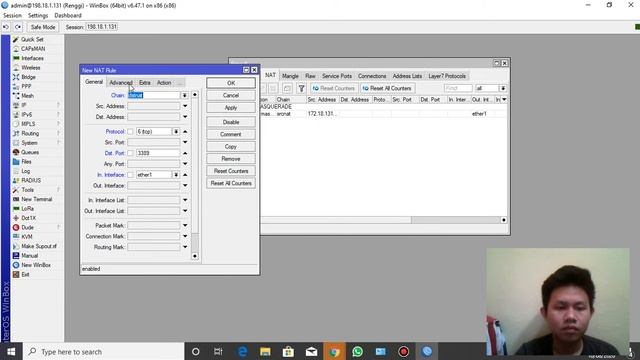Open the Session menu
This screenshot has height=360, width=640.
pyautogui.click(x=12, y=16)
